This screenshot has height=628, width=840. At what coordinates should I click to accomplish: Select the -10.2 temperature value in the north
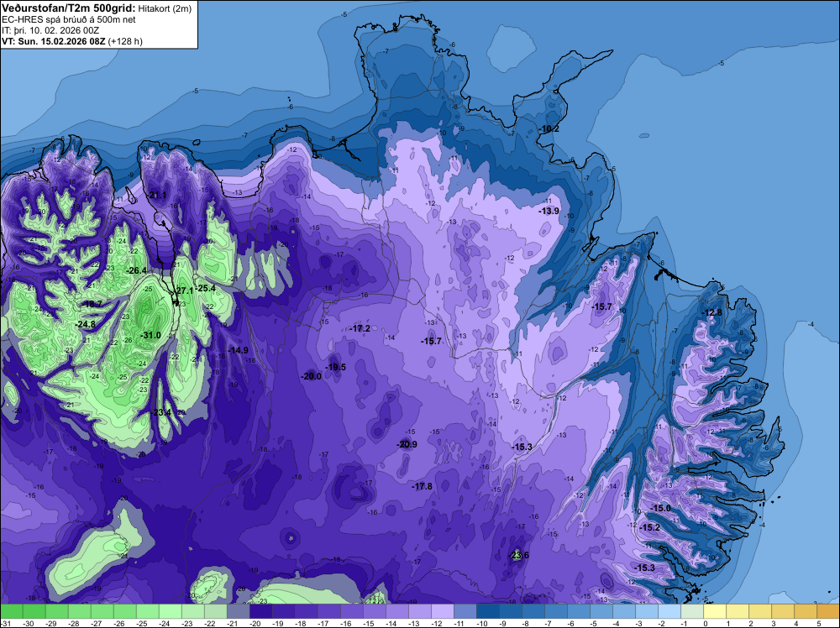549,129
